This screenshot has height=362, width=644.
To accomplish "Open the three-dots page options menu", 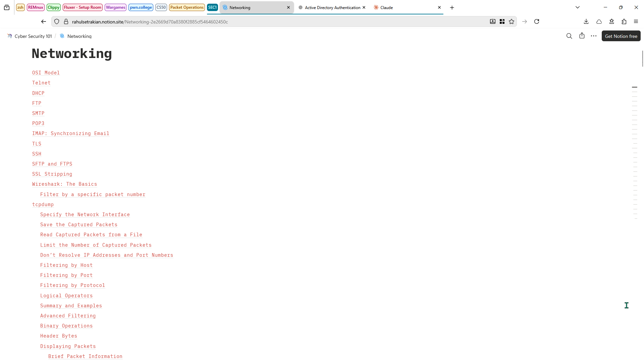I will point(593,36).
